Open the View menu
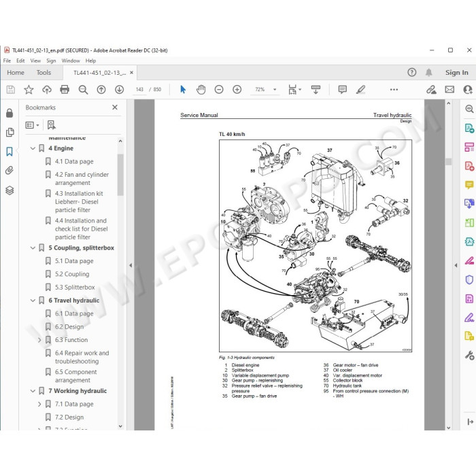 pos(35,61)
